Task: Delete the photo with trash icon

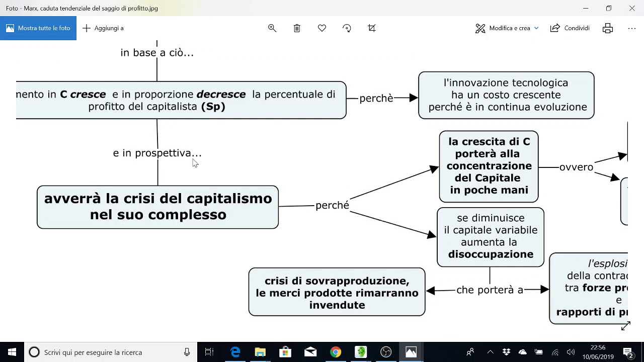Action: (297, 28)
